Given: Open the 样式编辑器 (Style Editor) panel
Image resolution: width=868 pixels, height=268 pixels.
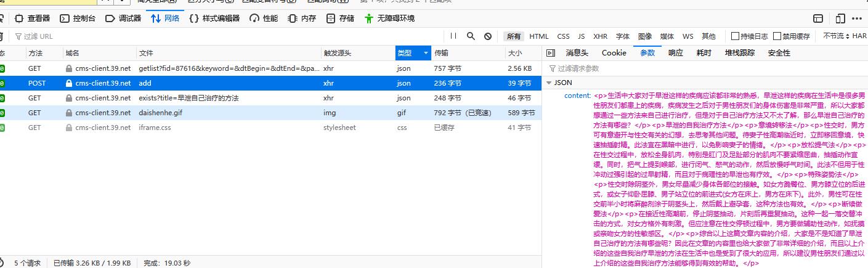Looking at the screenshot, I should point(214,18).
